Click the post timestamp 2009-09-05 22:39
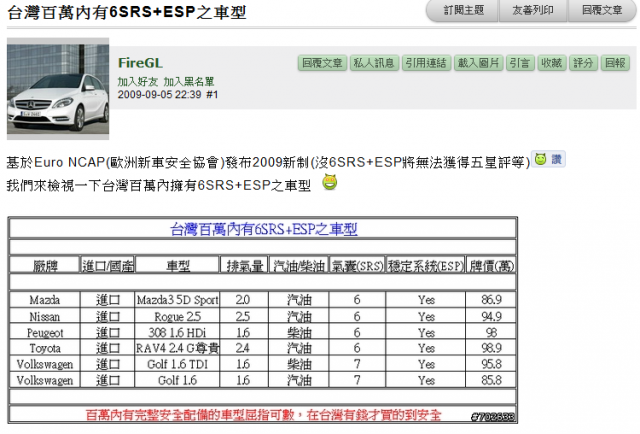Viewport: 640px width, 434px height. click(x=160, y=95)
